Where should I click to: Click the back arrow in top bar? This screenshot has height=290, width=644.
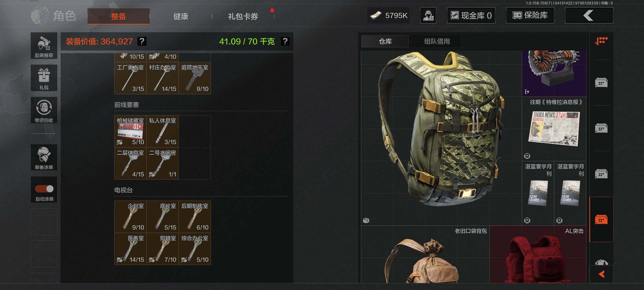point(589,15)
